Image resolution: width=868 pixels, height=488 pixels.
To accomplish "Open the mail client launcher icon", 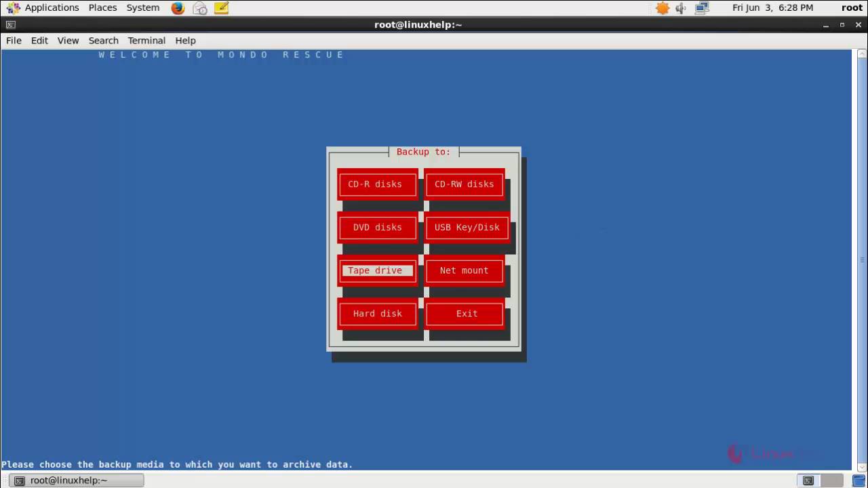I will point(199,8).
